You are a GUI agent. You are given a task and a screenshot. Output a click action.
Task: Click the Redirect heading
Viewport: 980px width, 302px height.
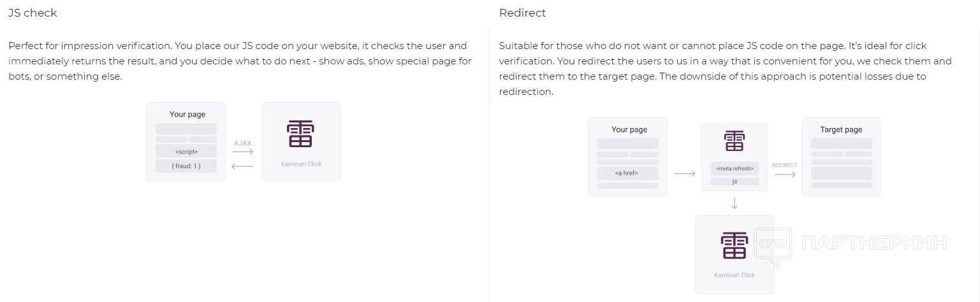(522, 13)
